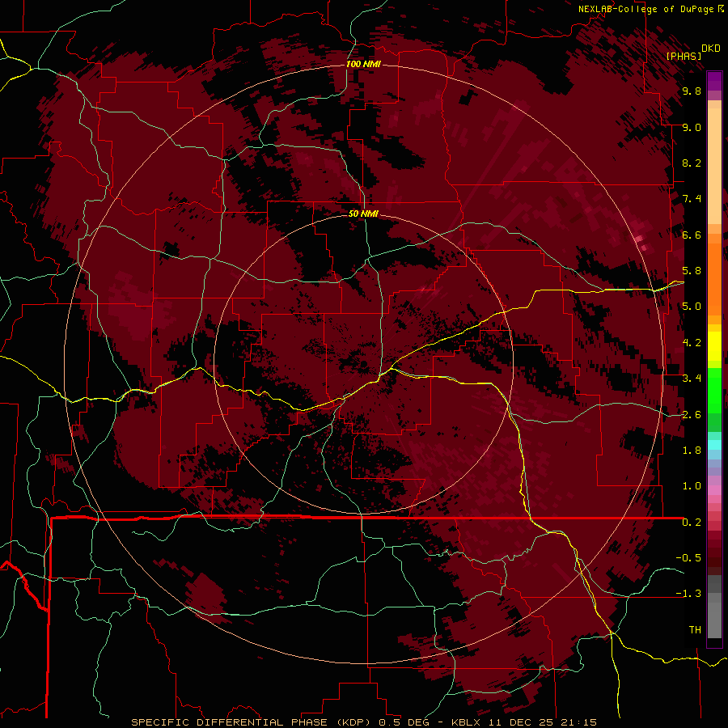Click the gray band at the legend bottom
The image size is (728, 728).
pyautogui.click(x=714, y=616)
